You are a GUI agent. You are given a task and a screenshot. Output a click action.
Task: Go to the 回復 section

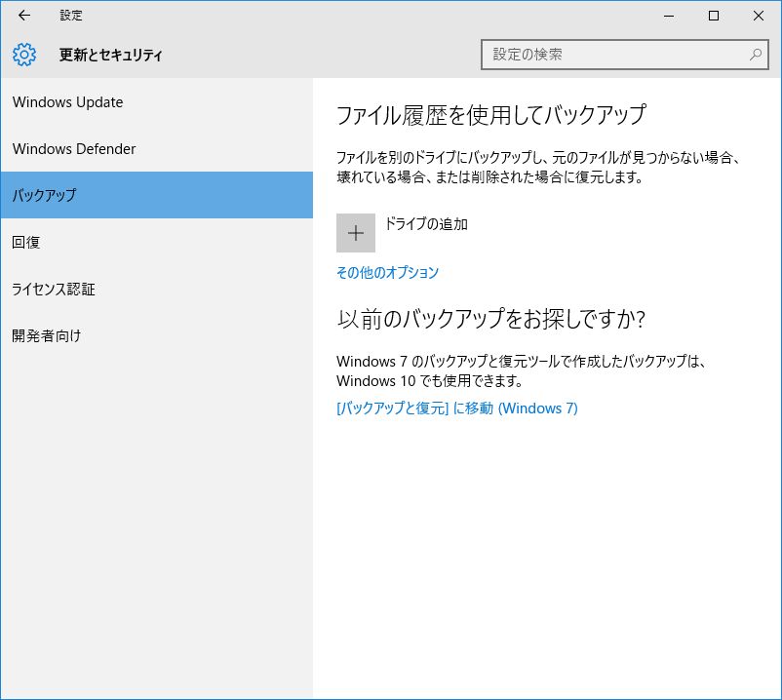coord(26,242)
